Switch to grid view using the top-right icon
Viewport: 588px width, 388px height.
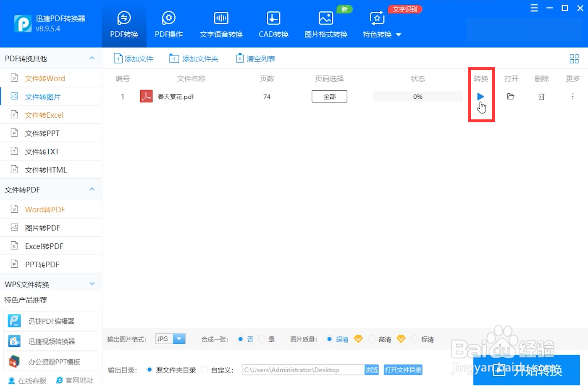(x=574, y=58)
